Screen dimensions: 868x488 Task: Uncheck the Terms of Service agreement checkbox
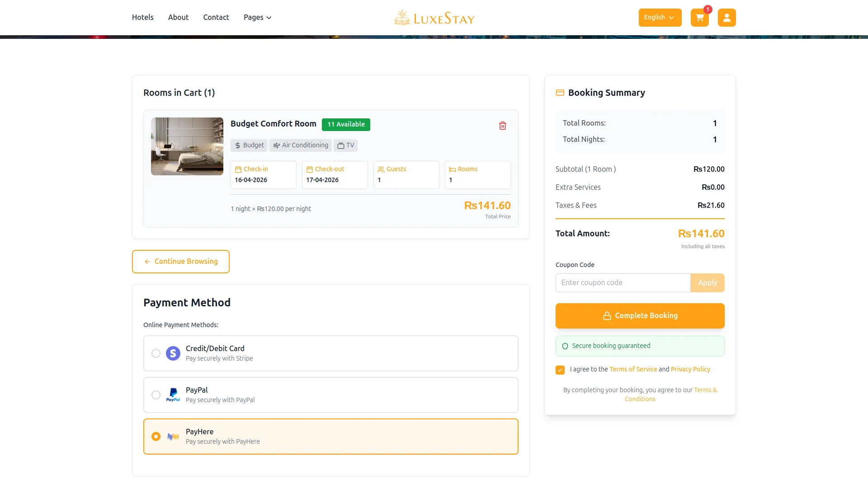(x=560, y=370)
